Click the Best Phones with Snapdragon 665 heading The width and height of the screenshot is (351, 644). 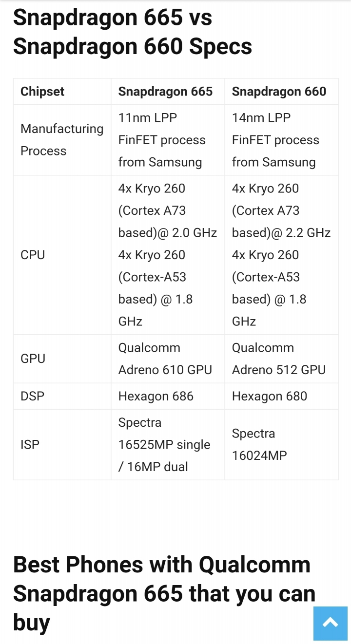(164, 594)
